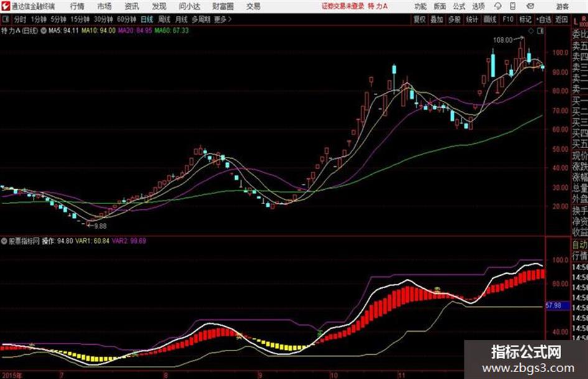Switch to 1分钟 chart period

38,19
